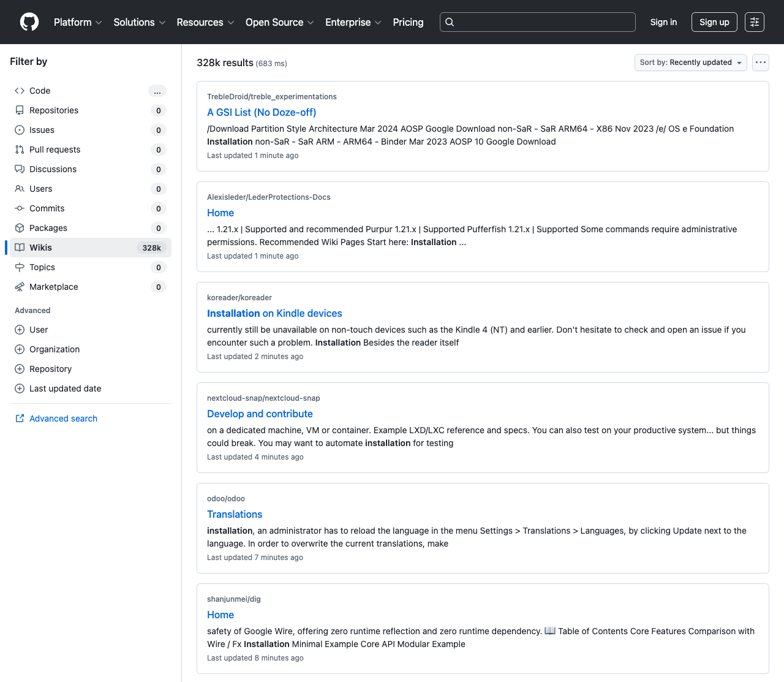
Task: Click the plus icon beside Organization
Action: [20, 349]
